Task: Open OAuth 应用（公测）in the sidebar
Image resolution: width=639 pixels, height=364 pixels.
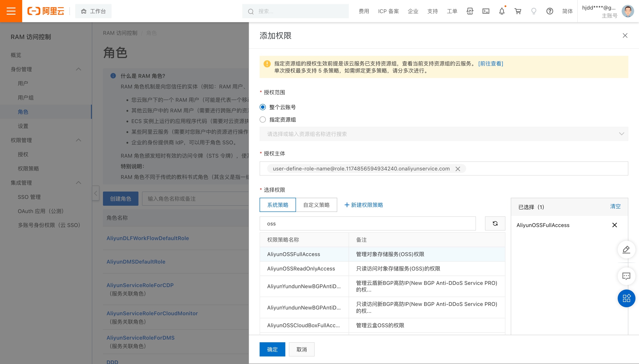Action: [41, 211]
